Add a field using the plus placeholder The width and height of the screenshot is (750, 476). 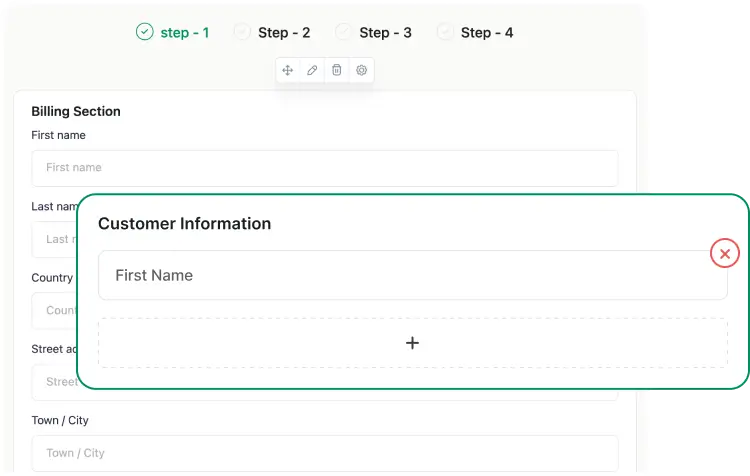412,343
